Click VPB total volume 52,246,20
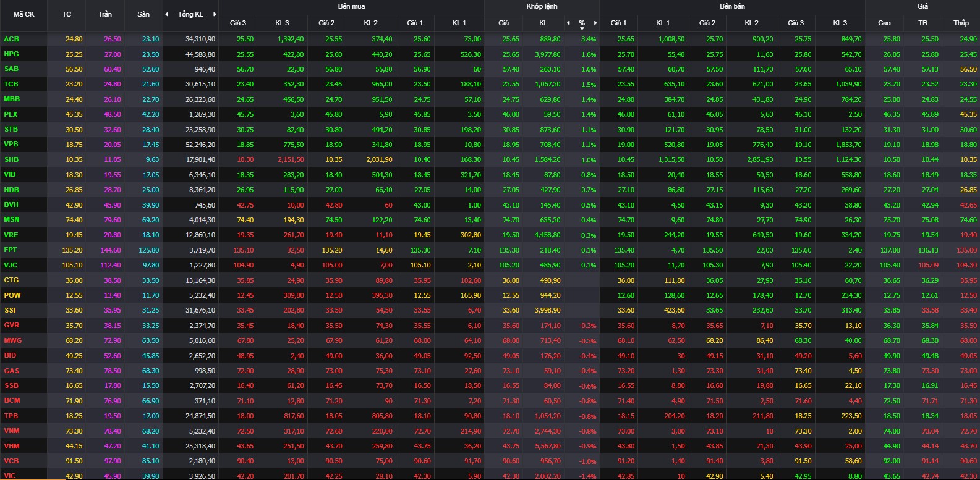Screen dimensions: 980x480 click(x=200, y=145)
